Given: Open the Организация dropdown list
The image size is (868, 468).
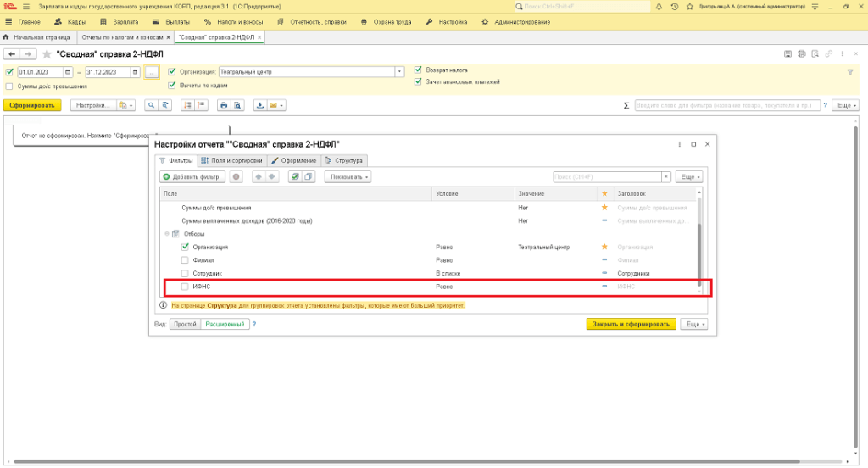Looking at the screenshot, I should pyautogui.click(x=399, y=72).
